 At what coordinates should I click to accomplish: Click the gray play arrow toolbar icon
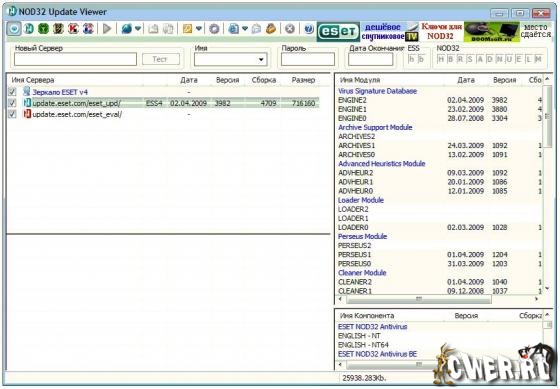pyautogui.click(x=107, y=29)
